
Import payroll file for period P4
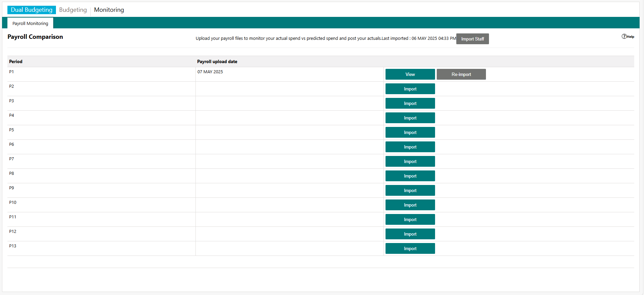pyautogui.click(x=410, y=118)
